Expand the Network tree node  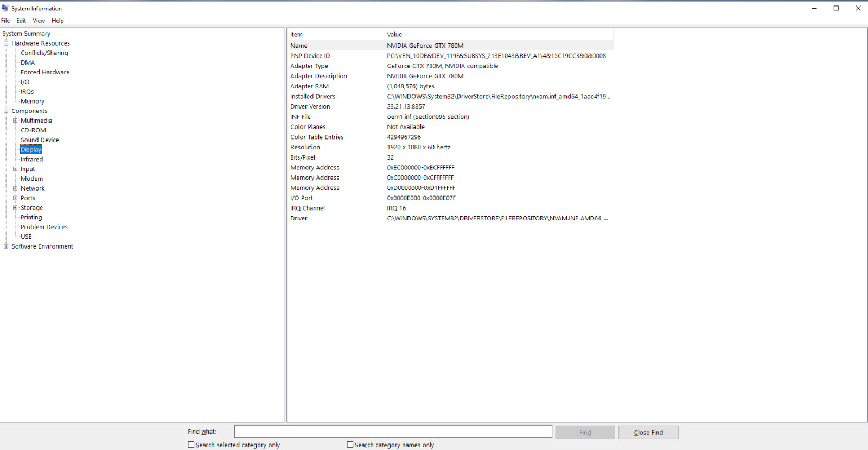point(15,188)
